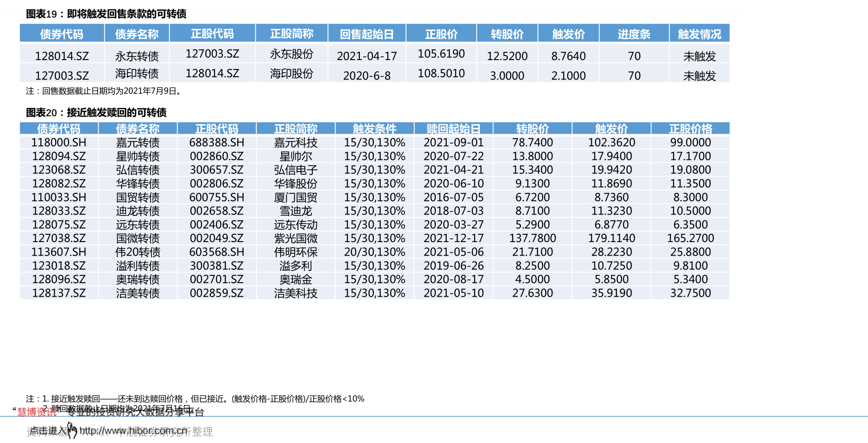This screenshot has width=868, height=443.
Task: Click stock name 星帅尔
Action: (x=296, y=156)
